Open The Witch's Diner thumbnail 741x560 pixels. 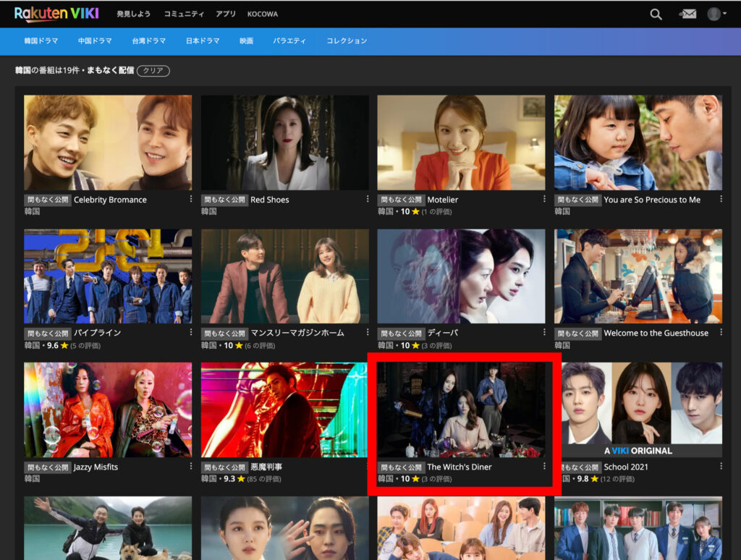click(x=461, y=410)
